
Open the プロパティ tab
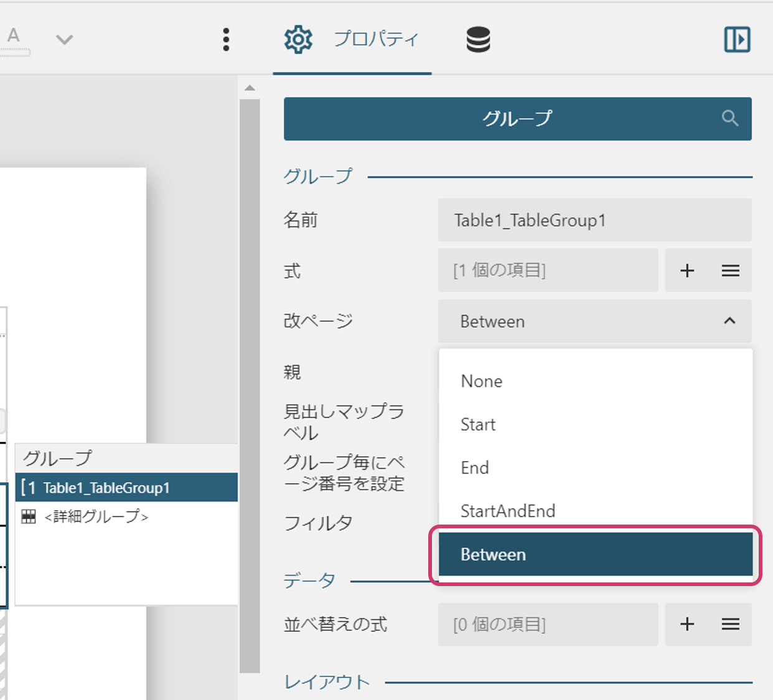(352, 39)
